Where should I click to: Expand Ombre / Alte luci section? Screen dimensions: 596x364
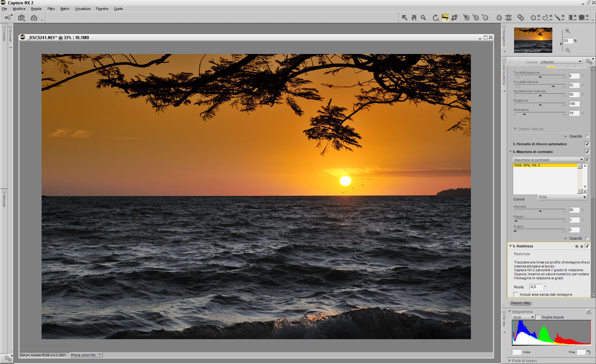(x=516, y=129)
